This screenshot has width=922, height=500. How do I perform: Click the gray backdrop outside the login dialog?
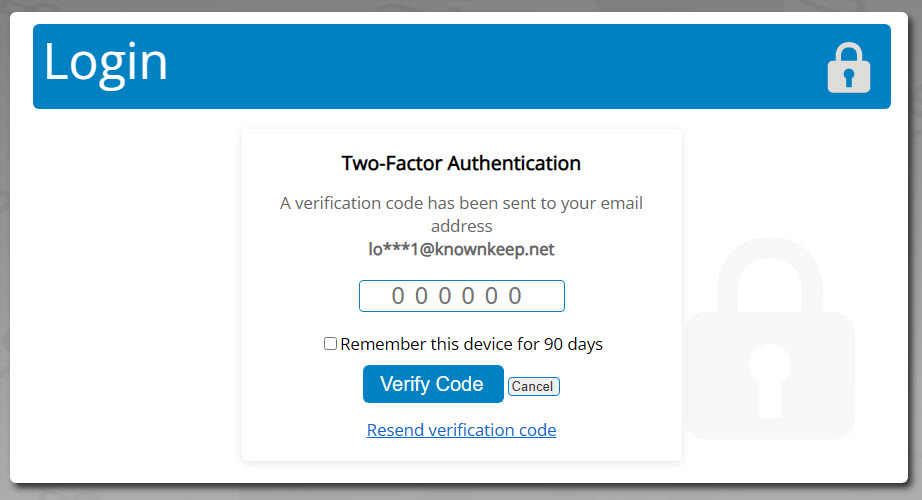click(x=4, y=250)
